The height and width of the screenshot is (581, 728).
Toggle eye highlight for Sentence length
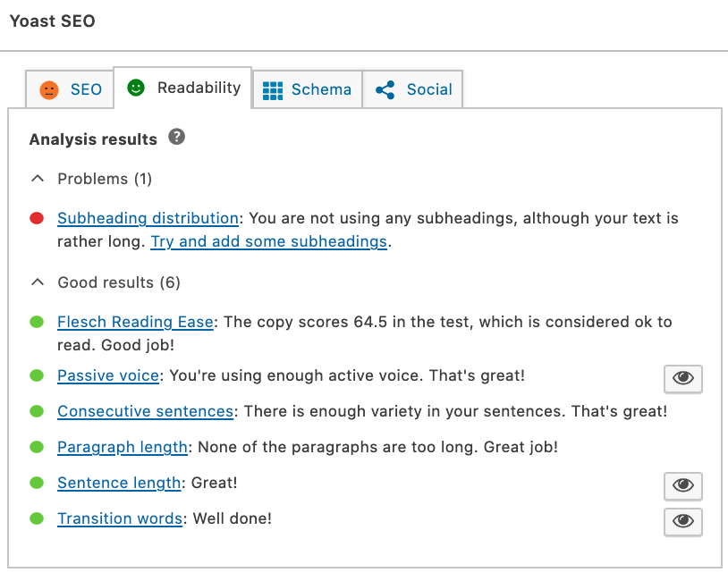683,486
